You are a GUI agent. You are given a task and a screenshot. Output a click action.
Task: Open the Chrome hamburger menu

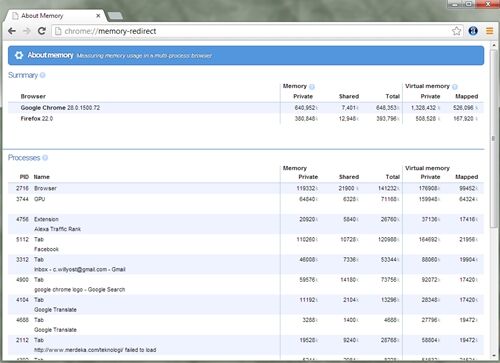(489, 31)
